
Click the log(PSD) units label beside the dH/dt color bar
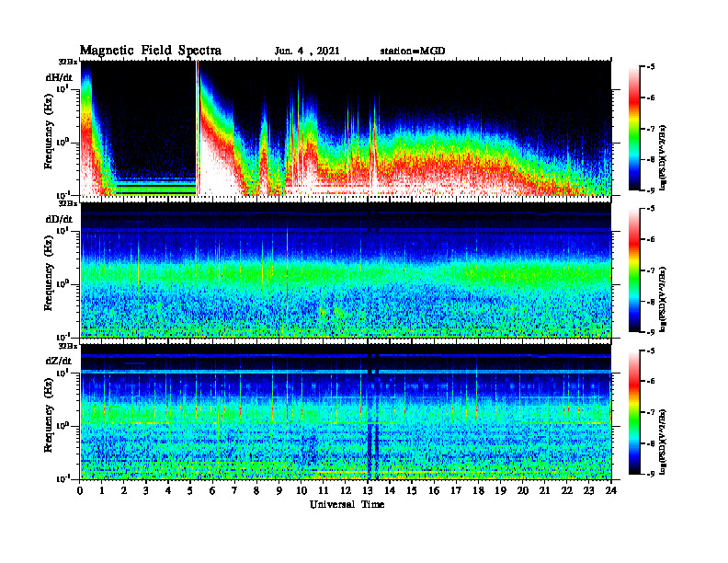coord(664,157)
